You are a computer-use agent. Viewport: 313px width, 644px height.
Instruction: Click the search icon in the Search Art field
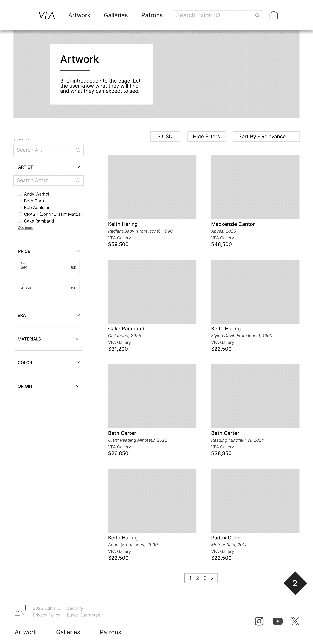click(78, 150)
